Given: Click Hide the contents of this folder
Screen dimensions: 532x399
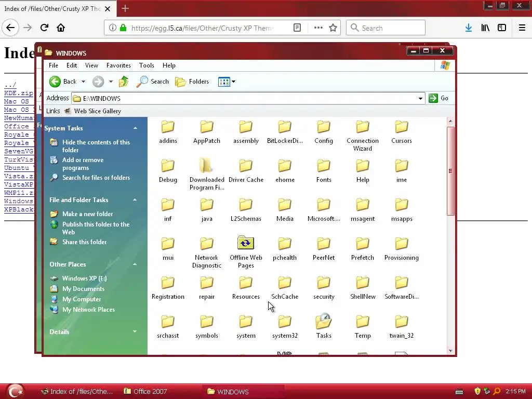Looking at the screenshot, I should [x=96, y=146].
